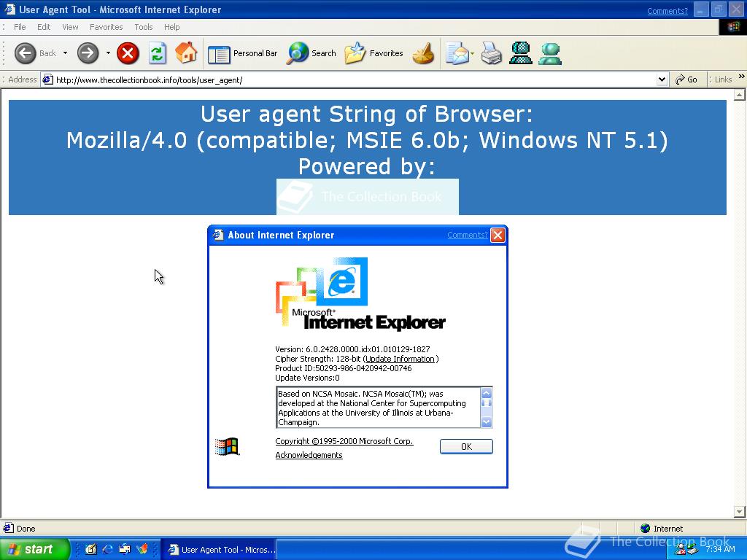Stop page loading with the red X

[128, 52]
